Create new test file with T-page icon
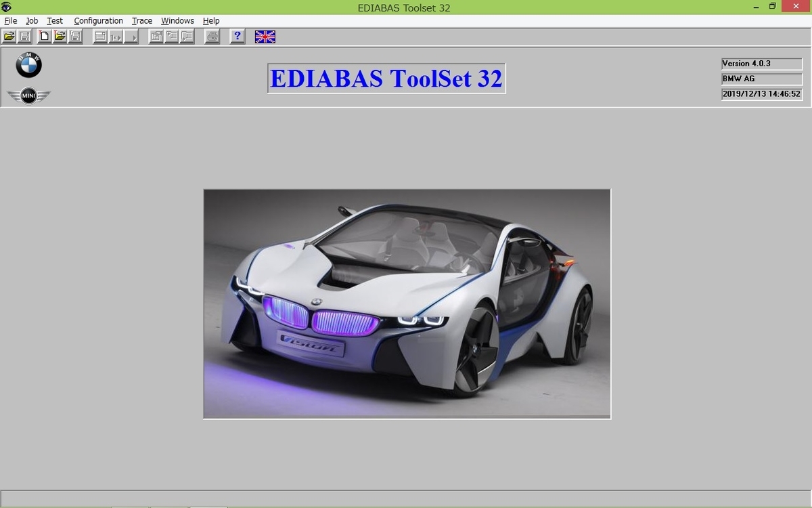812x508 pixels. (x=45, y=37)
